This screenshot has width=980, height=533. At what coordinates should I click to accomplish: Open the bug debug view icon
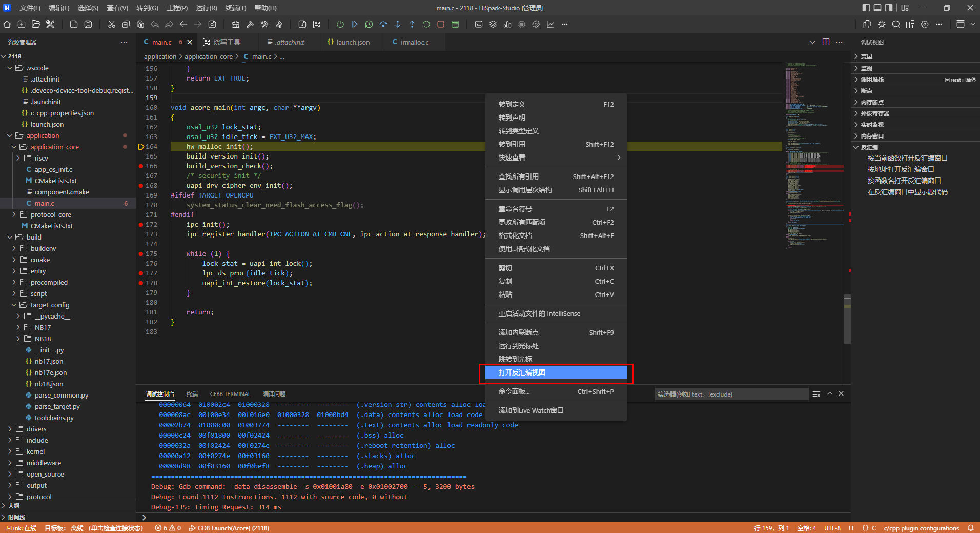[882, 24]
